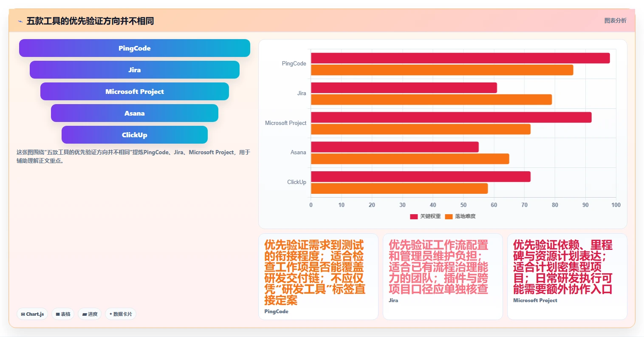644x337 pixels.
Task: Click the PingCode y-axis label in chart
Action: pyautogui.click(x=294, y=64)
